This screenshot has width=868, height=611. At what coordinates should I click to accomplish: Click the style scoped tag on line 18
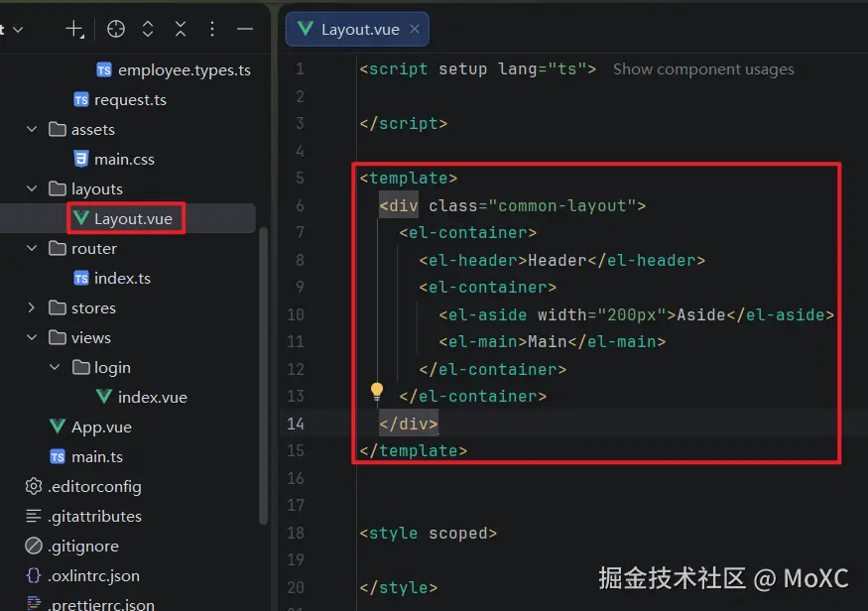[428, 533]
